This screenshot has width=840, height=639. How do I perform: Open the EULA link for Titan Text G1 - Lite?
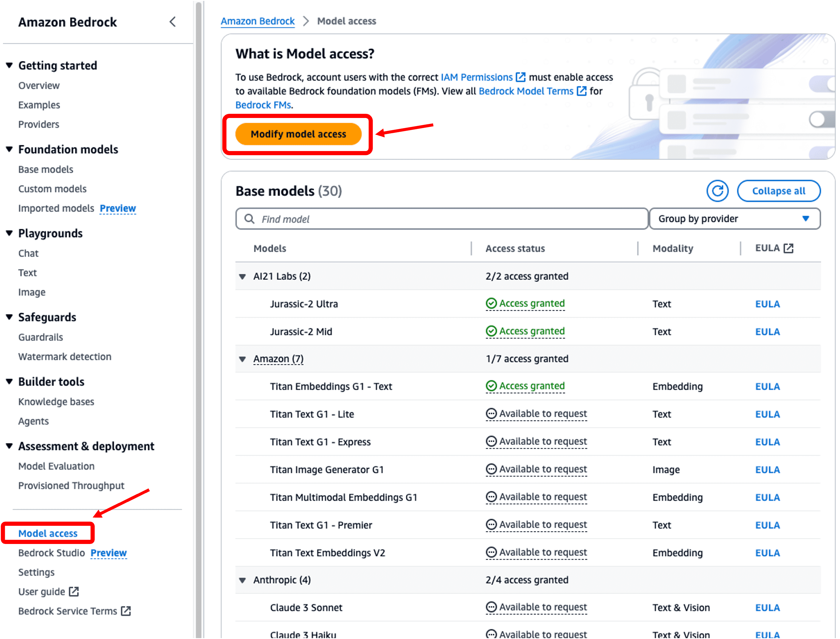coord(767,414)
